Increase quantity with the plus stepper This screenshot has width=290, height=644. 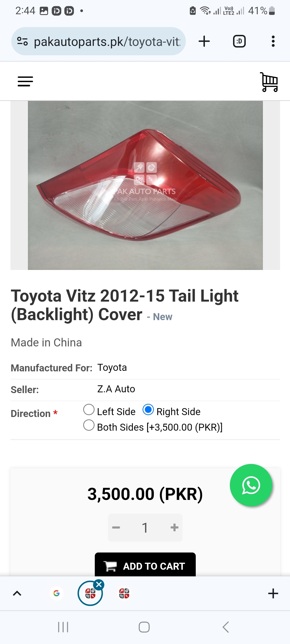[174, 528]
